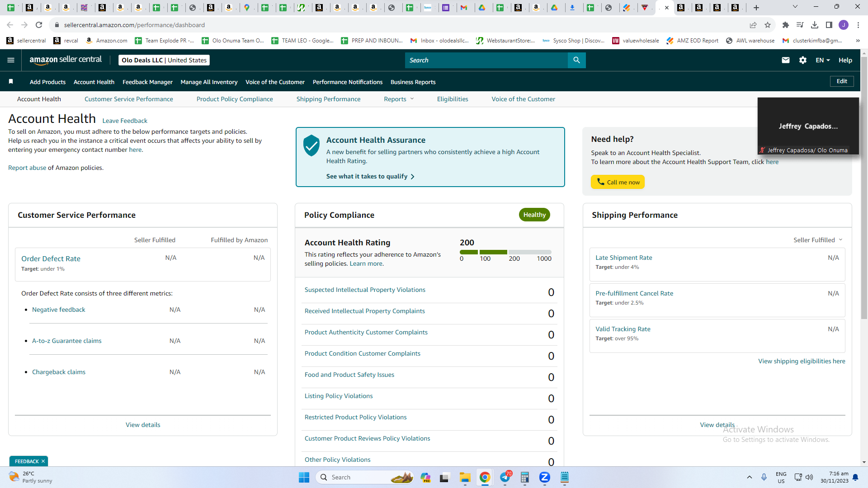Click the bookmark flag icon

coord(11,81)
